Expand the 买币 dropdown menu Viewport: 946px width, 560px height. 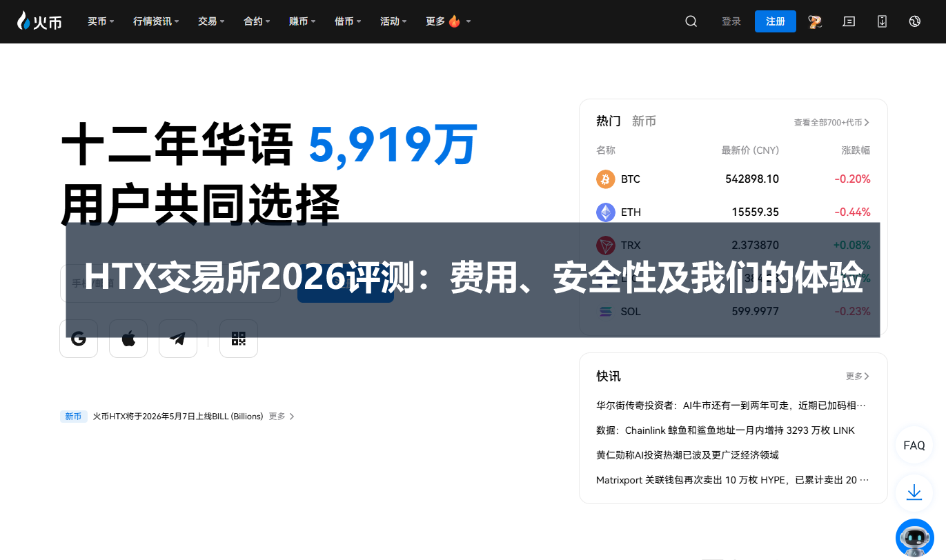pos(101,21)
